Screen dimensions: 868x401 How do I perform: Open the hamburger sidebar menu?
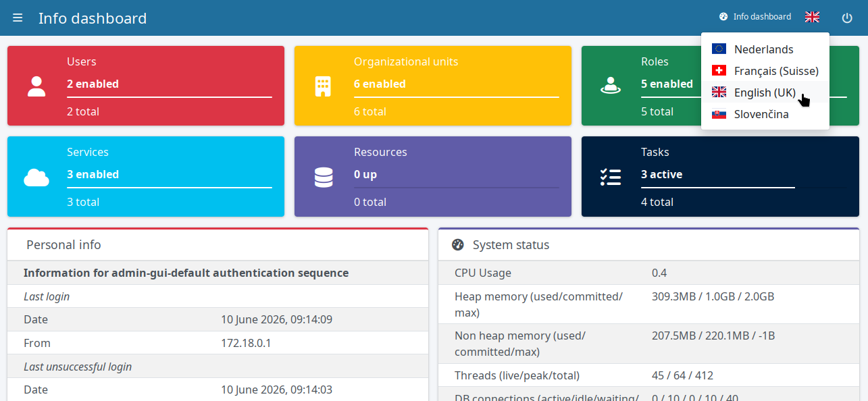click(18, 18)
